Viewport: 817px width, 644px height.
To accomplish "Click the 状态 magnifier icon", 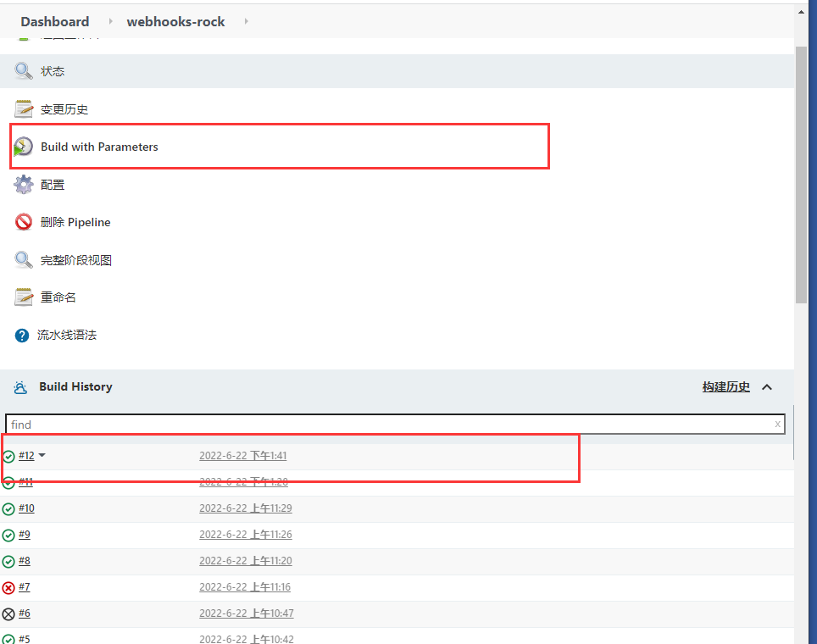I will pos(24,71).
